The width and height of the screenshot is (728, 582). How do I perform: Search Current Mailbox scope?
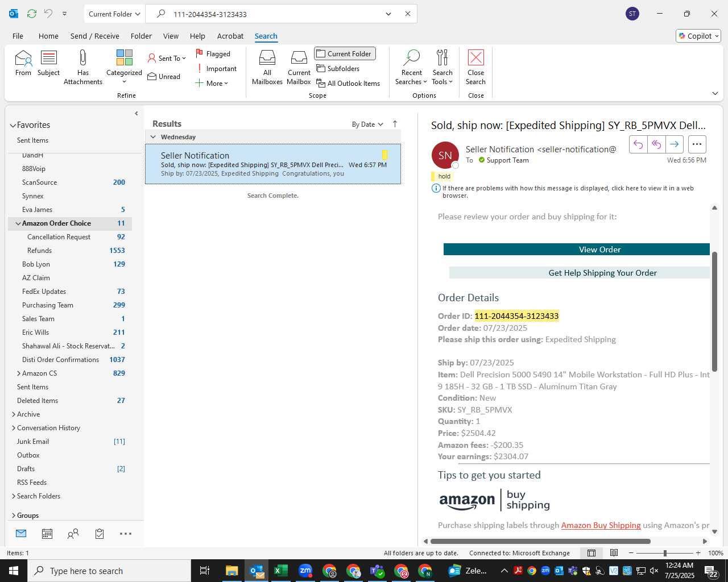[299, 67]
